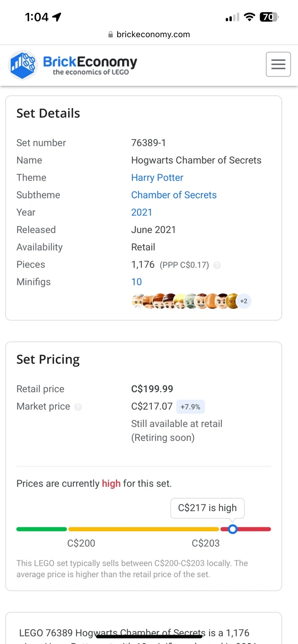298x644 pixels.
Task: Click the help icon next to PPP
Action: pyautogui.click(x=217, y=265)
